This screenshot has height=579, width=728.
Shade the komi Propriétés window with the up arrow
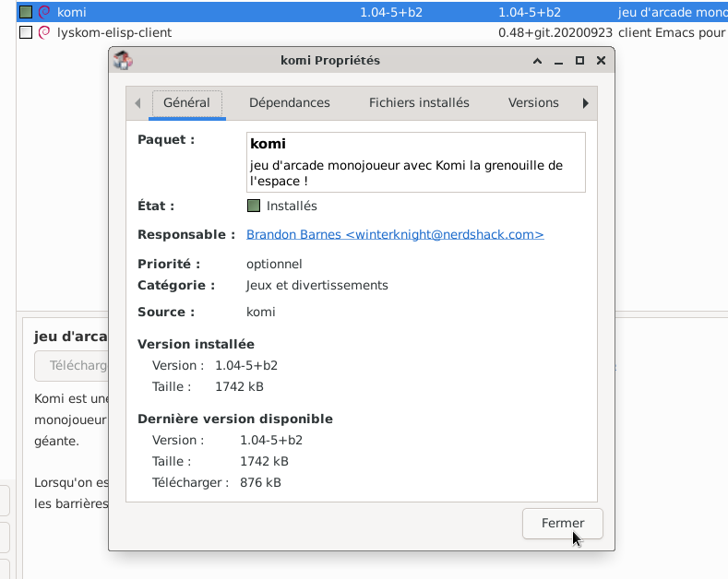(537, 60)
